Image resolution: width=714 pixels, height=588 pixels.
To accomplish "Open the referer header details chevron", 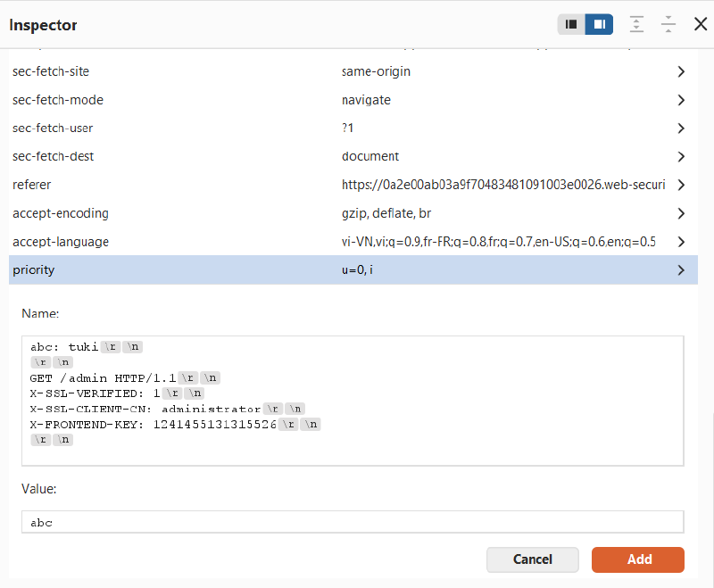I will click(x=681, y=185).
